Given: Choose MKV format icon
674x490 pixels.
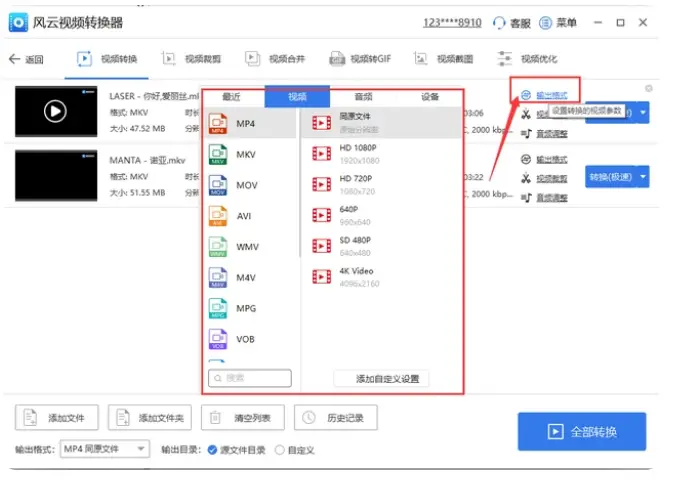Looking at the screenshot, I should [x=218, y=155].
